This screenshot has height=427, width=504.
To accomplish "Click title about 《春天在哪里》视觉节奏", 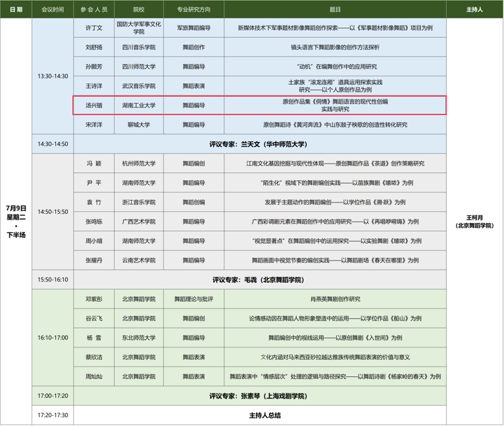I will [336, 261].
